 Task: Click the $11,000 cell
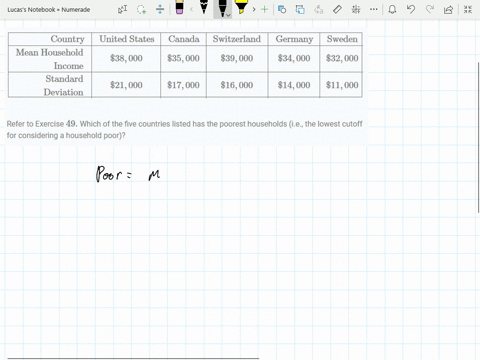tap(342, 85)
